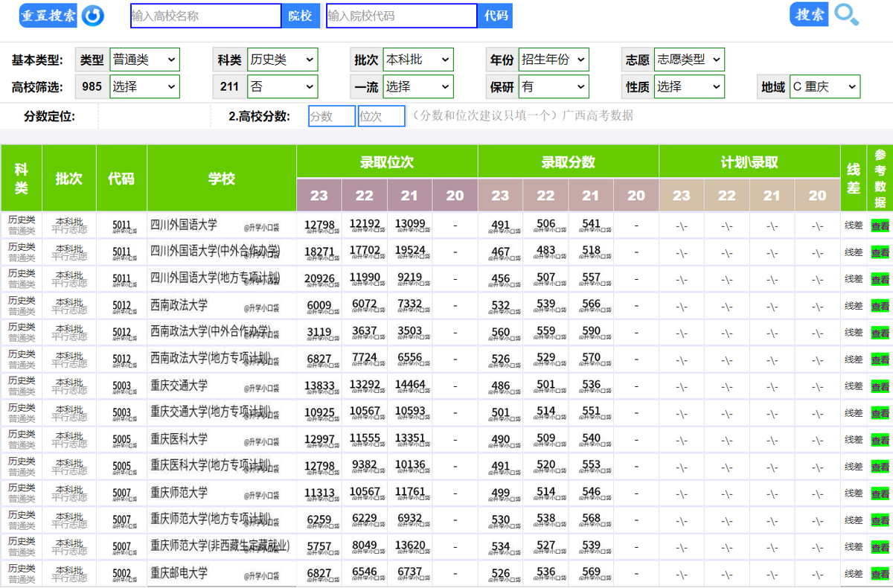Image resolution: width=893 pixels, height=588 pixels.
Task: Click the magnifier search icon at top right
Action: pyautogui.click(x=846, y=15)
